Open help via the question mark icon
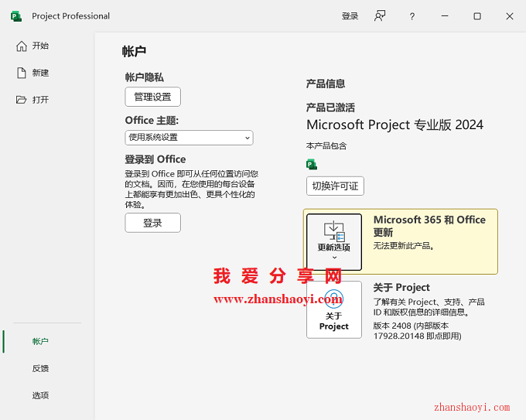 (412, 16)
